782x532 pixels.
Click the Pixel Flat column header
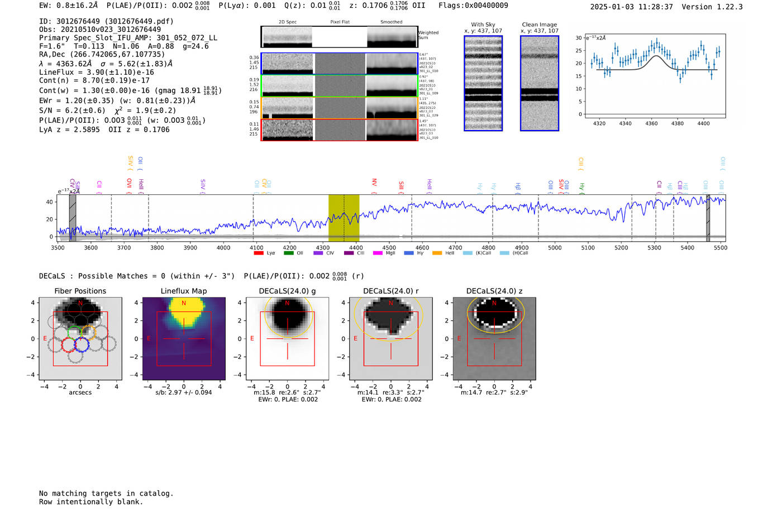[x=340, y=22]
